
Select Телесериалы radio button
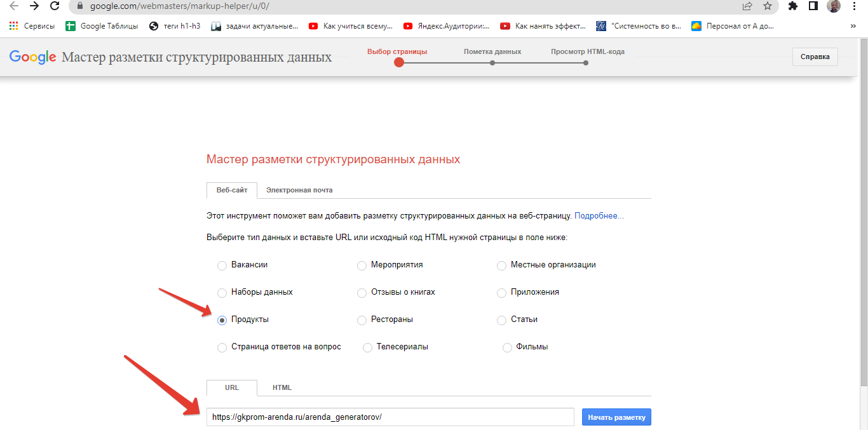point(367,347)
